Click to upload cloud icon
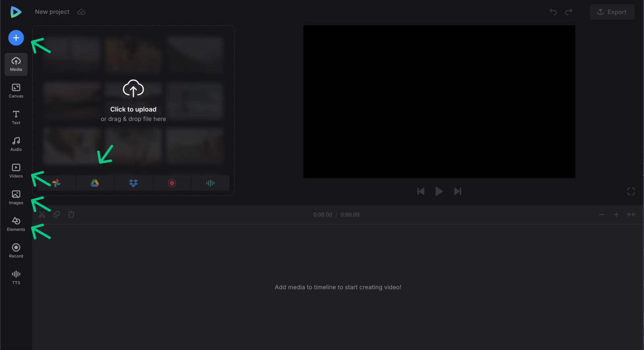This screenshot has height=350, width=644. 133,88
